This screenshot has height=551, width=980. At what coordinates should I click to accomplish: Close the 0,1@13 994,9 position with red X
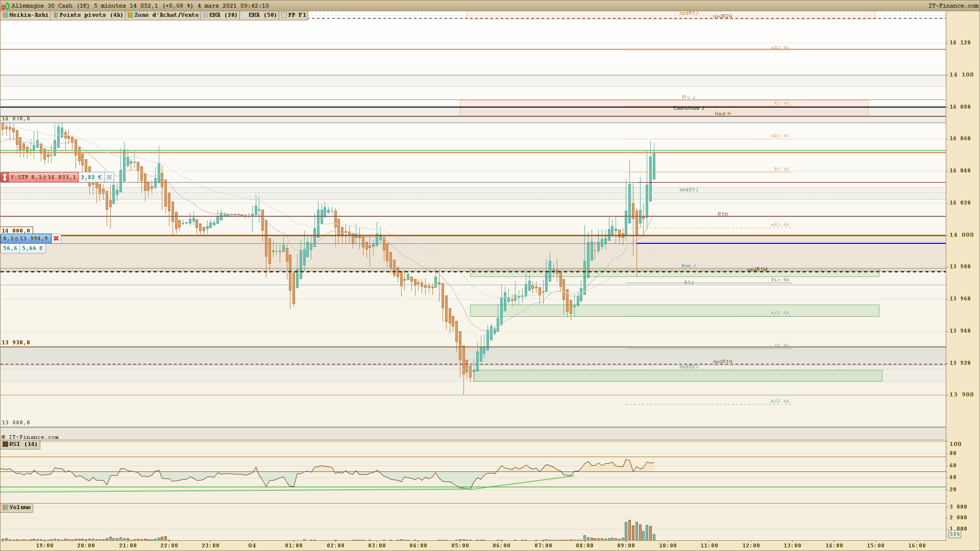[x=56, y=239]
